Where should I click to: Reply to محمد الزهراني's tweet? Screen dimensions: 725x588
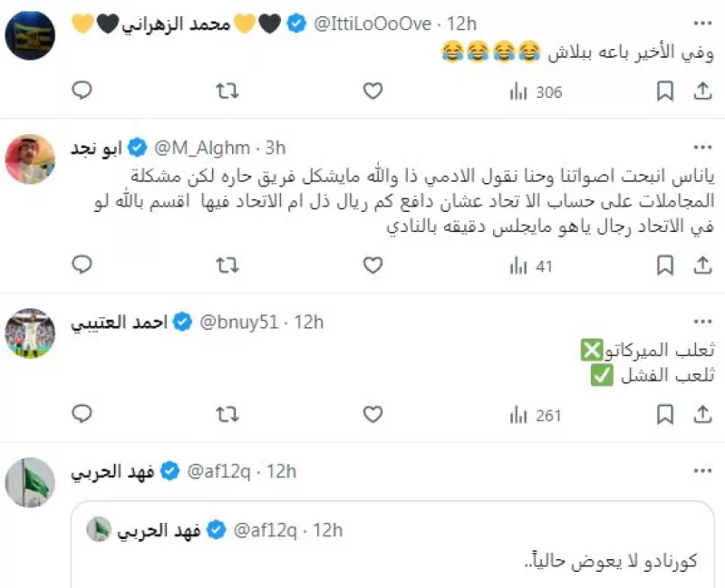82,92
